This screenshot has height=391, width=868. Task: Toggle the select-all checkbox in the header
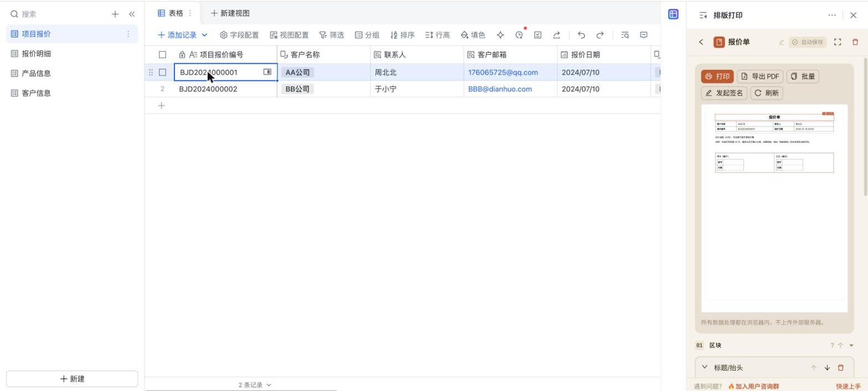tap(162, 55)
